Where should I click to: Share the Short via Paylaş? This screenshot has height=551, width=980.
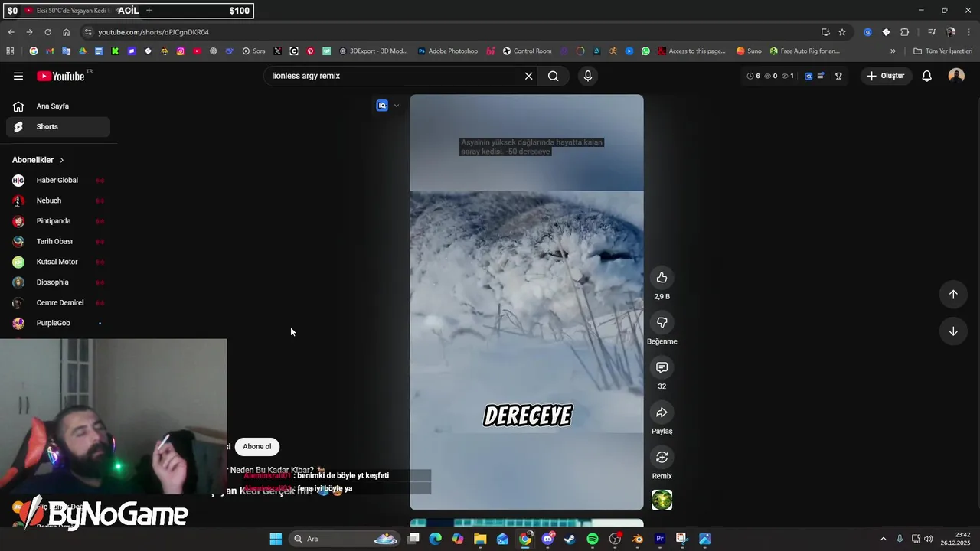pyautogui.click(x=661, y=412)
